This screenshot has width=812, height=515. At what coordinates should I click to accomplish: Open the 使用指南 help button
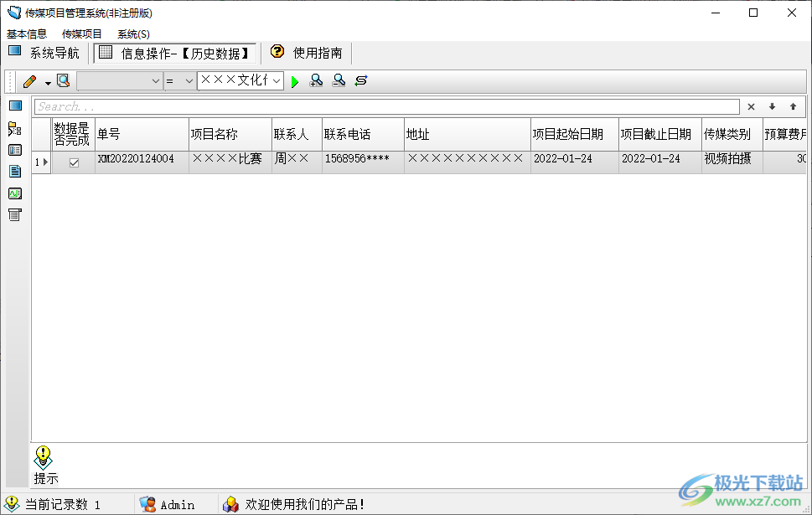(307, 53)
